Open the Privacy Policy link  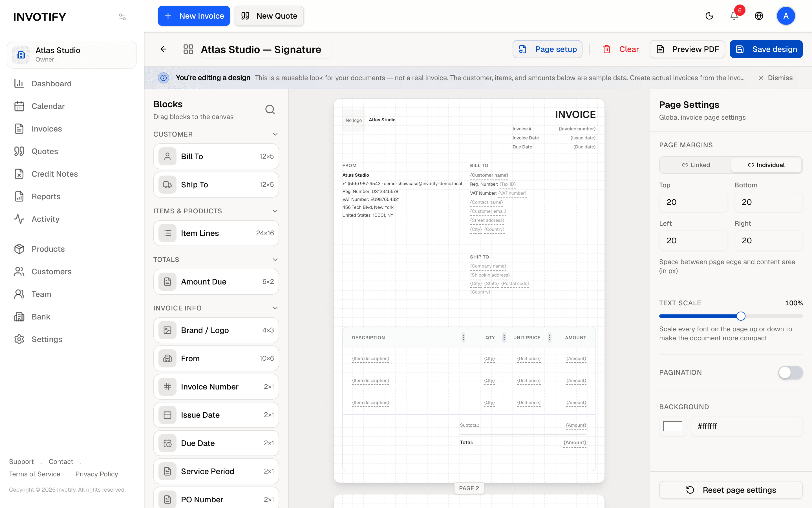[x=97, y=474]
